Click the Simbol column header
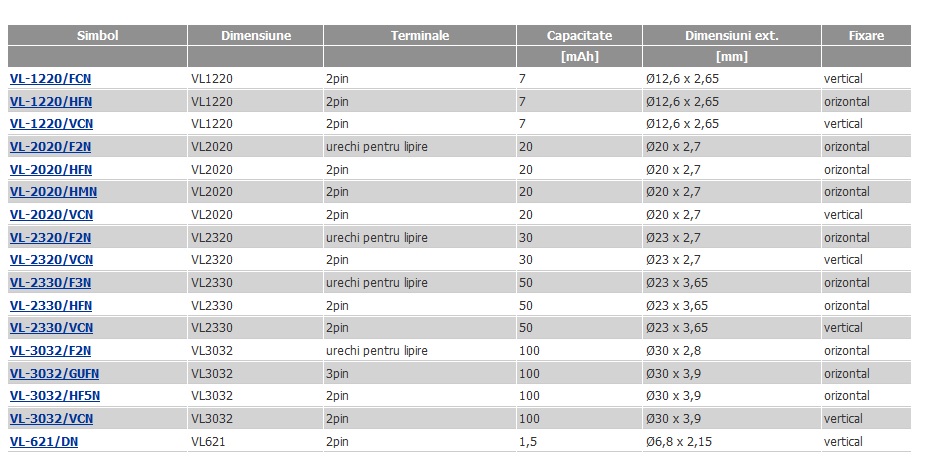Viewport: 937px width, 465px height. [x=97, y=35]
